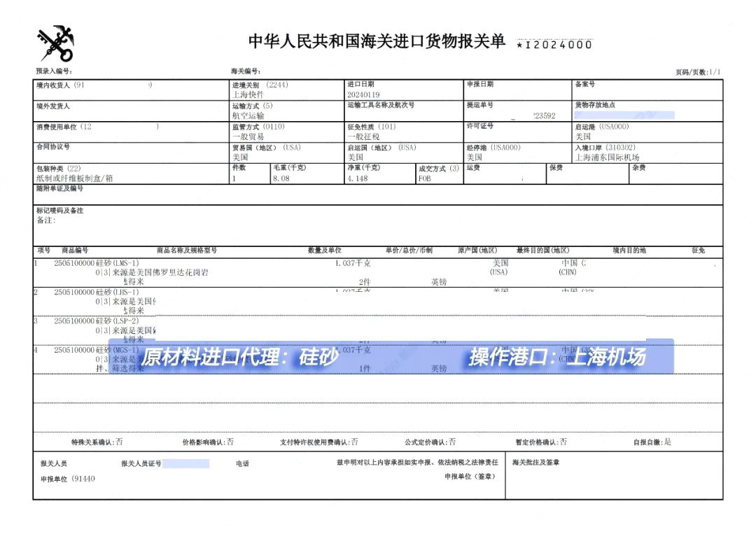Screen dimensions: 756x534
Task: Click the 商品名称及规格型号 column header
Action: pos(187,251)
